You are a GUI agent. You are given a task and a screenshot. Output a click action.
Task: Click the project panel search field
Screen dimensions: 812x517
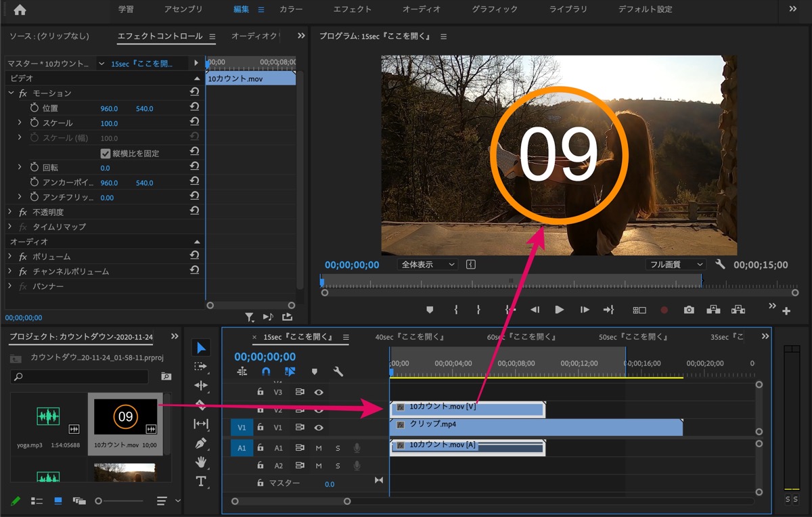(80, 377)
